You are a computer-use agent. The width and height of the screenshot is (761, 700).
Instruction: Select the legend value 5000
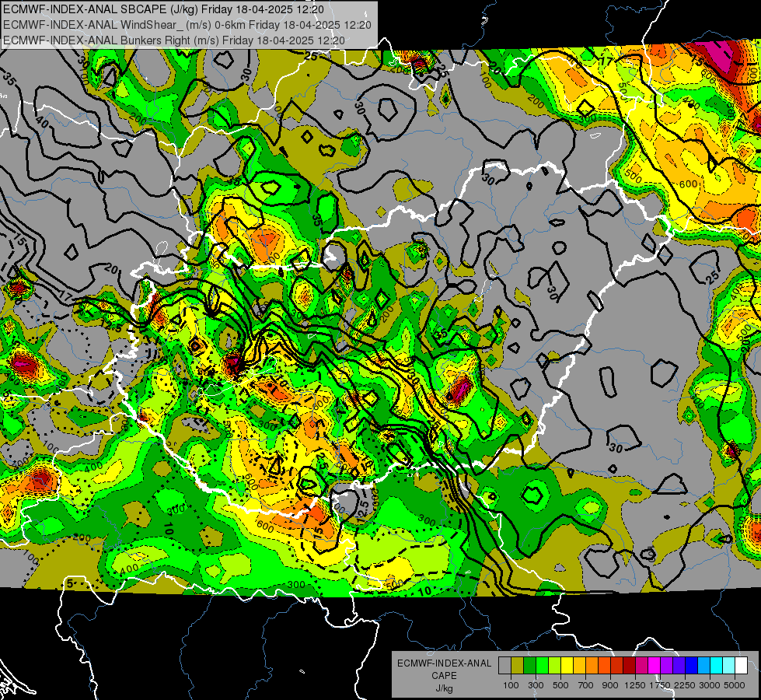point(735,685)
